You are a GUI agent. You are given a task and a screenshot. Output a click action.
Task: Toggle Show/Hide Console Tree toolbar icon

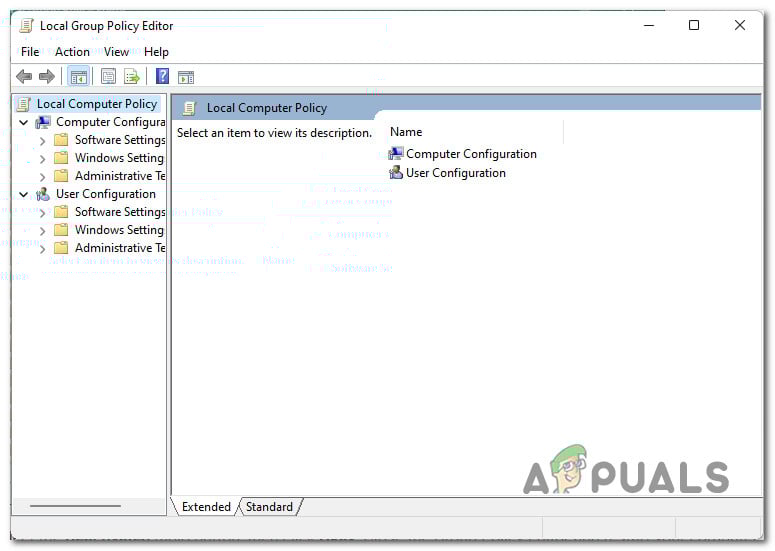(79, 77)
